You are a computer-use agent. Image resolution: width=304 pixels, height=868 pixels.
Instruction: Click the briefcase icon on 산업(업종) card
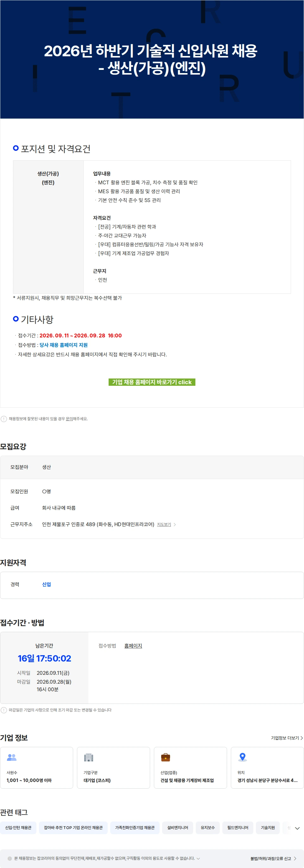tap(166, 757)
